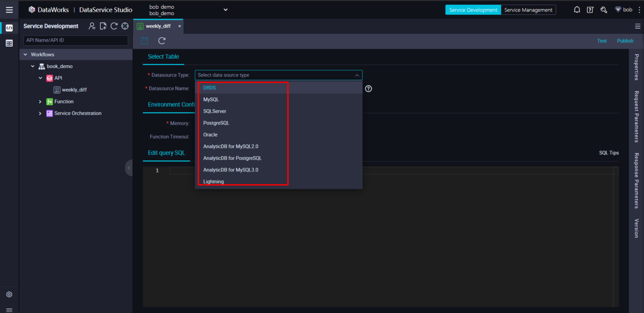Collapse the left panel handle
The height and width of the screenshot is (313, 644).
pyautogui.click(x=128, y=168)
